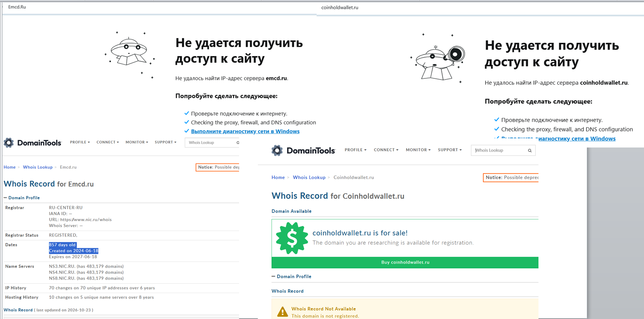Click 'Whois Record for Emcd.ru' heading
The height and width of the screenshot is (319, 644).
click(49, 184)
